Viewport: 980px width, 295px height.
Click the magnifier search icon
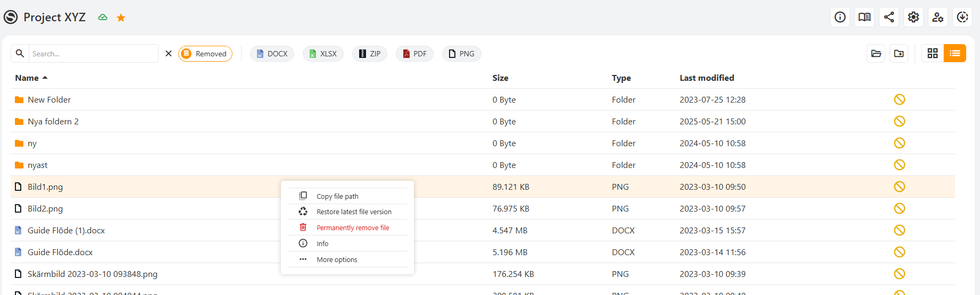pyautogui.click(x=20, y=53)
